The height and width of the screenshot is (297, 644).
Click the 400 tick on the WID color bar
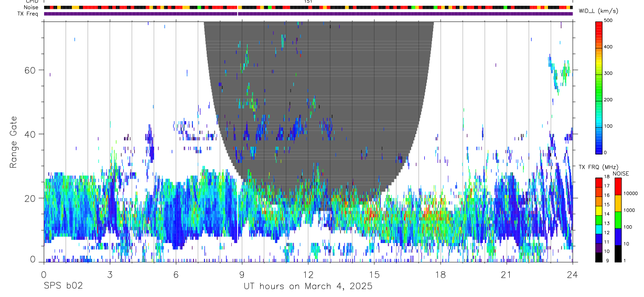[608, 47]
